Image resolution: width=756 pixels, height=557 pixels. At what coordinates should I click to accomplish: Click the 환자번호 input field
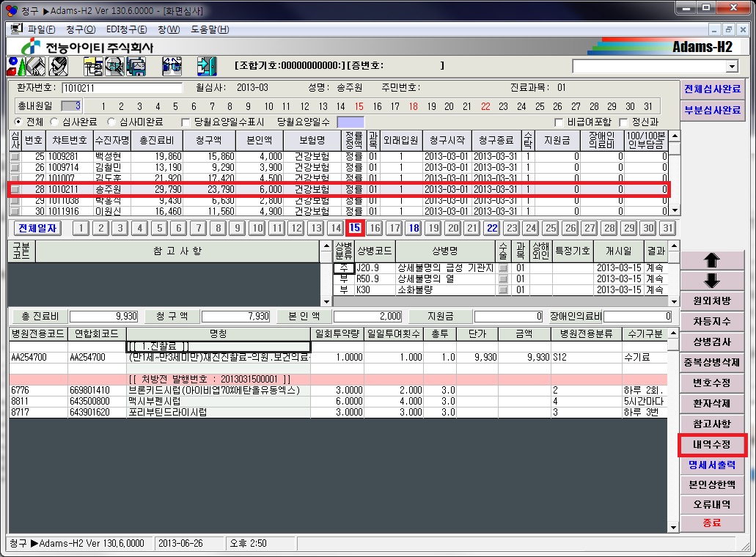pyautogui.click(x=122, y=88)
